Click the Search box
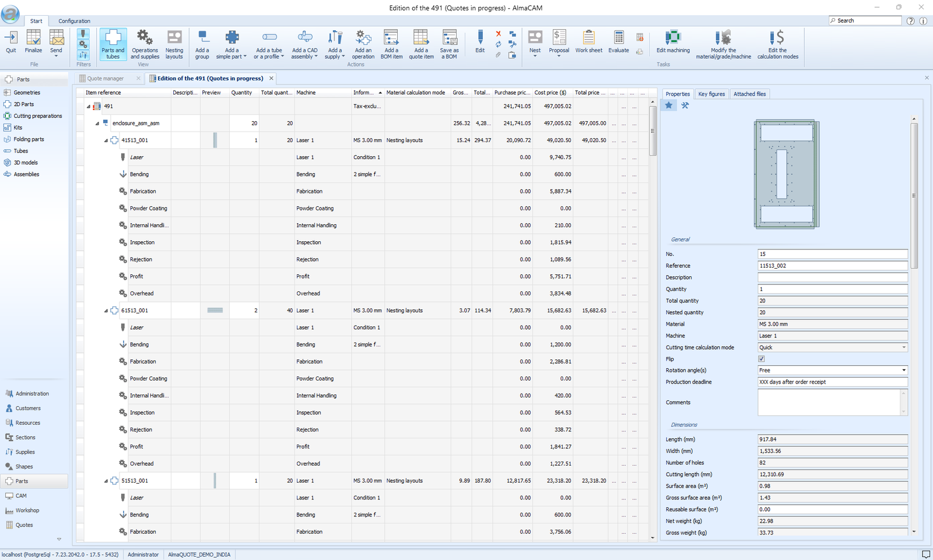The height and width of the screenshot is (560, 933). click(865, 20)
